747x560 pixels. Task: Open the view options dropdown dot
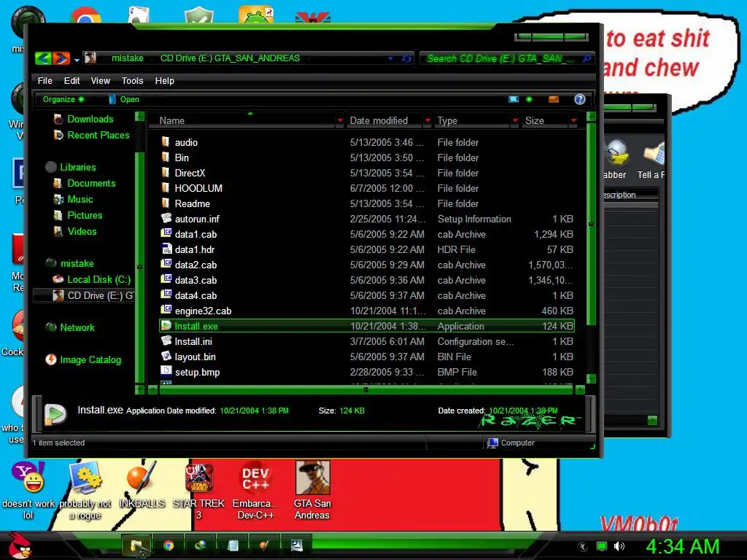click(x=529, y=99)
